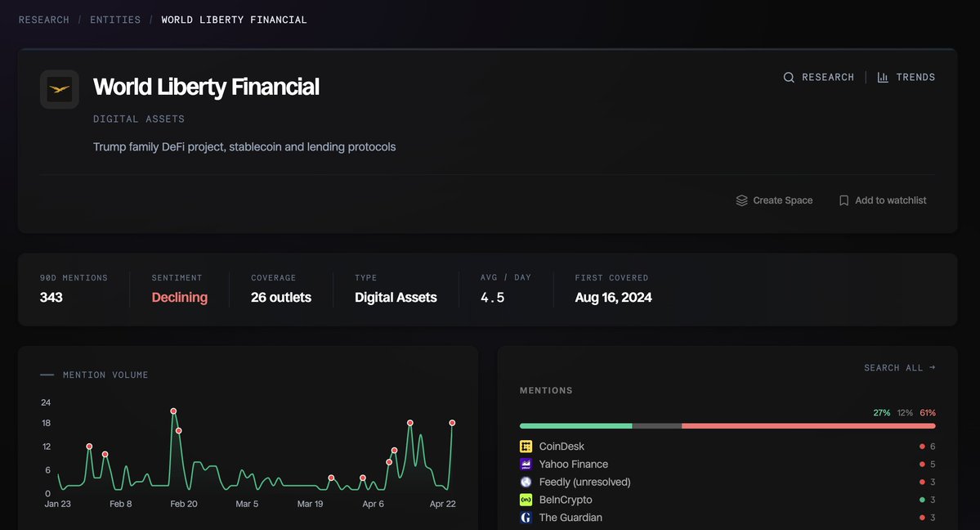Click the chart marker at Apr 22
Screen dimensions: 980x530
click(x=452, y=423)
